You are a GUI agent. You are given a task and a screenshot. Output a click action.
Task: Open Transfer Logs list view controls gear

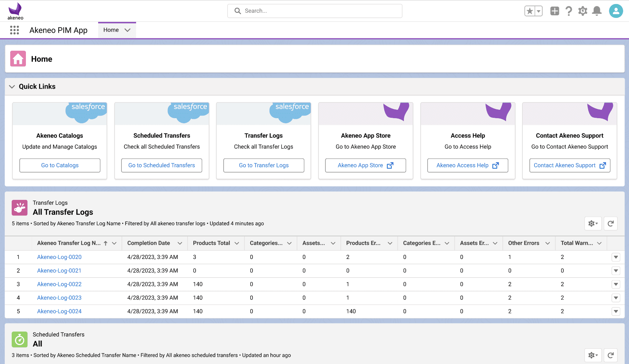pos(593,224)
